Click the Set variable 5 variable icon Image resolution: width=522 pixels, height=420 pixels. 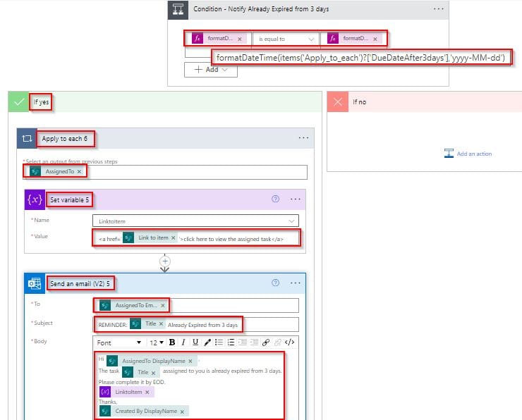point(35,200)
